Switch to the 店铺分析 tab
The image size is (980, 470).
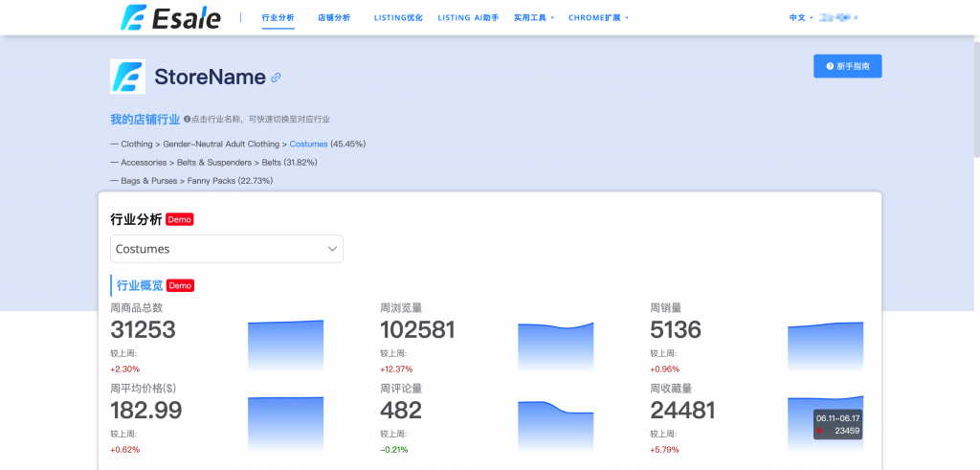(334, 17)
